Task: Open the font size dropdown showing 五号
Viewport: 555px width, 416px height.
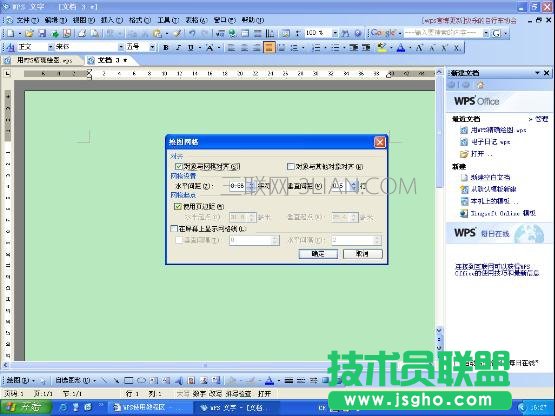Action: pos(152,47)
